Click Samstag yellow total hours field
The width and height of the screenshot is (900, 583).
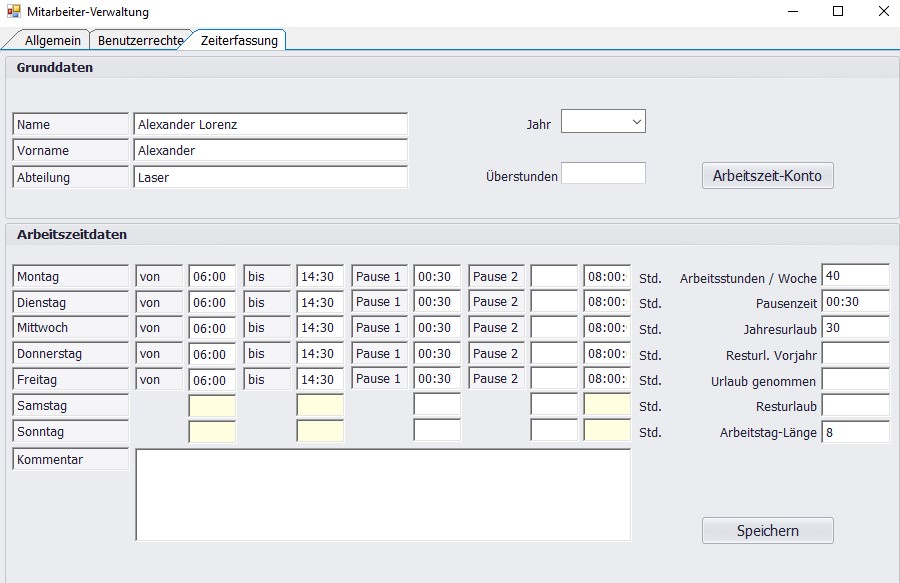607,405
